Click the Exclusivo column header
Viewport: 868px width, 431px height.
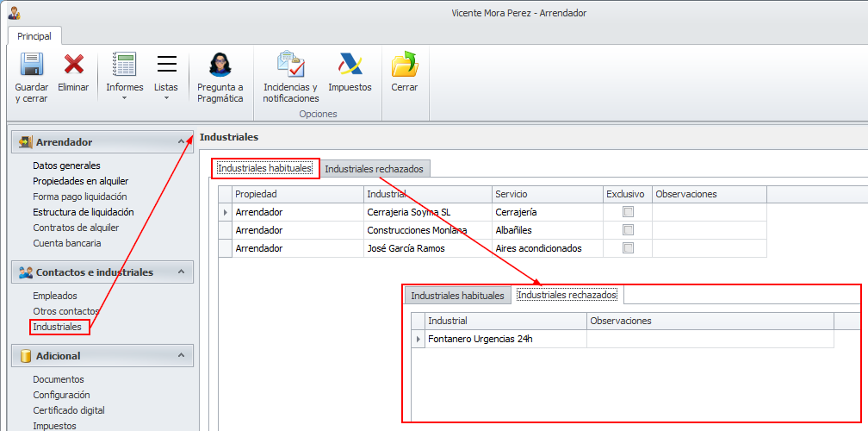[x=627, y=194]
